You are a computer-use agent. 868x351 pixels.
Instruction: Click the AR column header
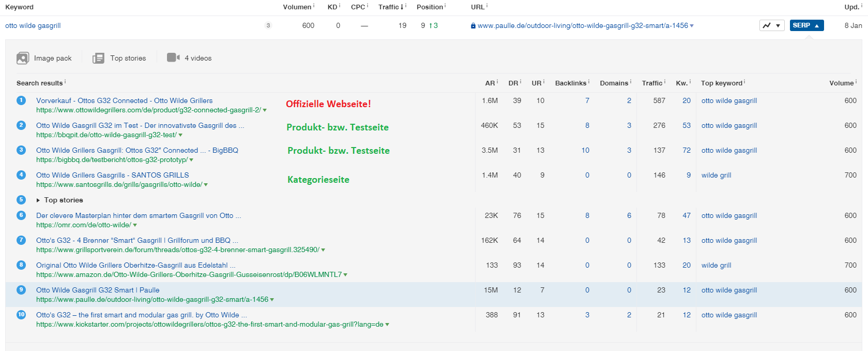tap(490, 83)
